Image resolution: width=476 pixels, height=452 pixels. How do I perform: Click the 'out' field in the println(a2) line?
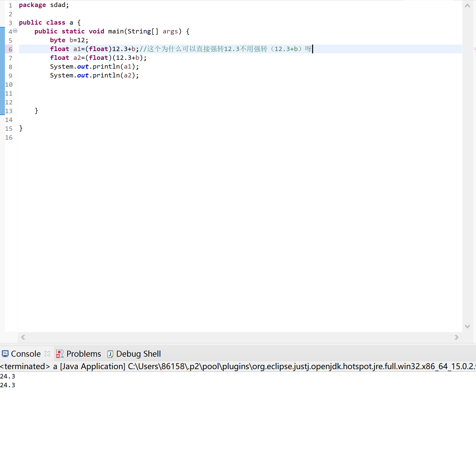tap(83, 75)
